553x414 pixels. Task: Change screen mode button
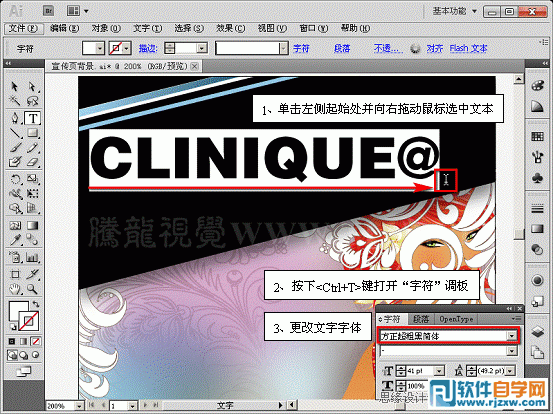tap(24, 371)
